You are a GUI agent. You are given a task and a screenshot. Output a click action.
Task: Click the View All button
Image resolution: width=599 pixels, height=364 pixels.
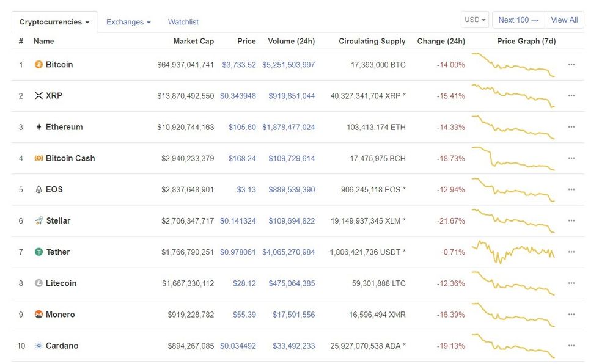pyautogui.click(x=564, y=20)
